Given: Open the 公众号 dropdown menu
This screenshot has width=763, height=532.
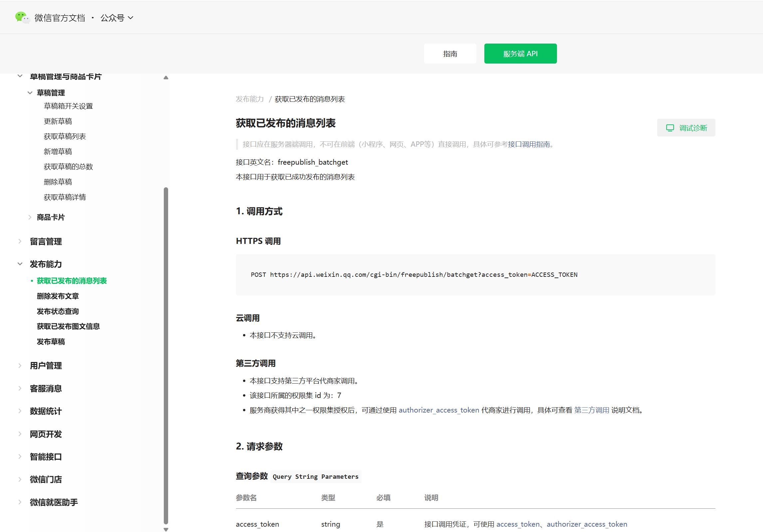Looking at the screenshot, I should [117, 18].
